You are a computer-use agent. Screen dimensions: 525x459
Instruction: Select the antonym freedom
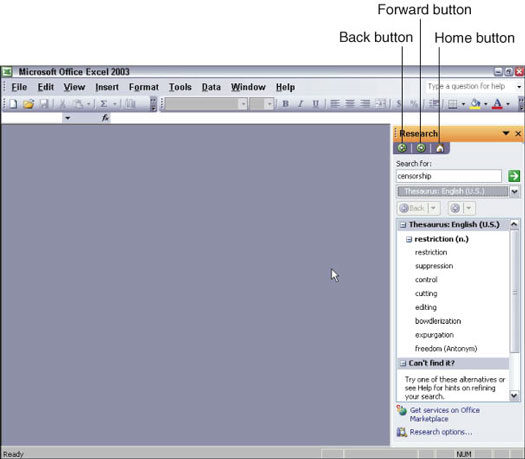tap(446, 349)
